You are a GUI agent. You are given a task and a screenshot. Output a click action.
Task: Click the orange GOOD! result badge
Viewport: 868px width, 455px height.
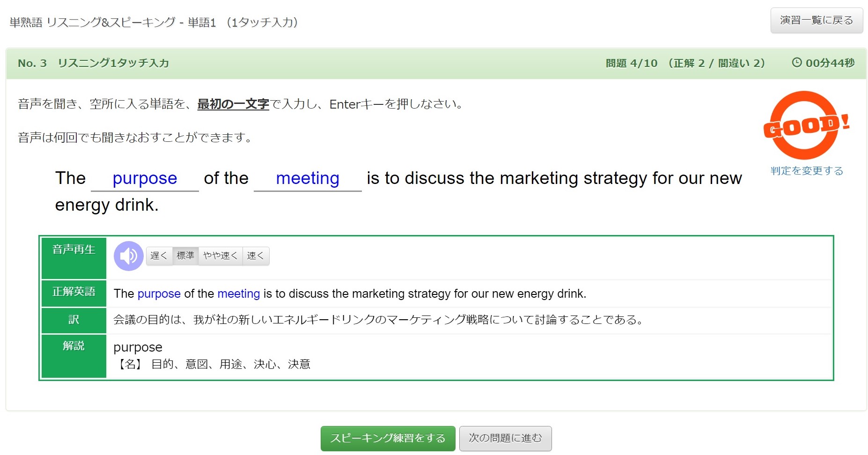(806, 125)
